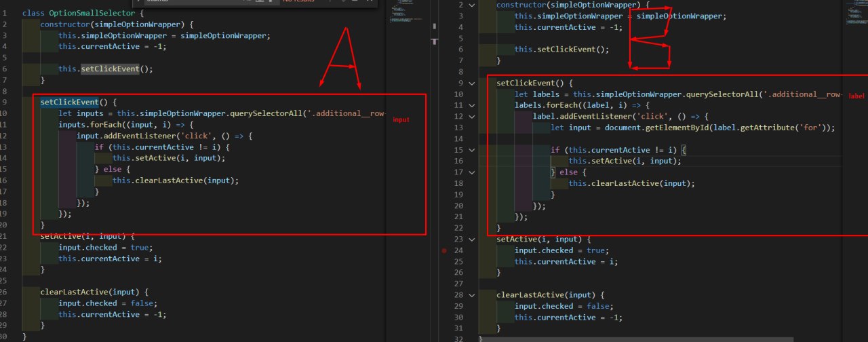The height and width of the screenshot is (342, 868).
Task: Click 'labels.forEach' in the right editor
Action: (x=546, y=105)
